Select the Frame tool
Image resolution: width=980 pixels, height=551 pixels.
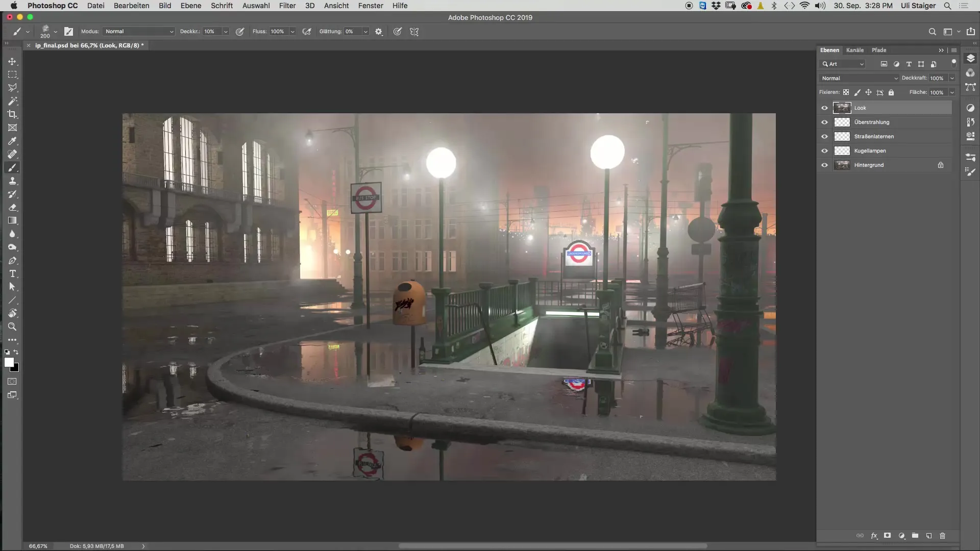click(12, 128)
